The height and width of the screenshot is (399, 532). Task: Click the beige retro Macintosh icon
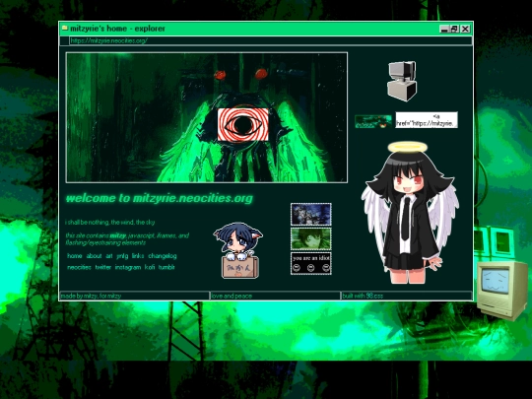[x=502, y=291]
